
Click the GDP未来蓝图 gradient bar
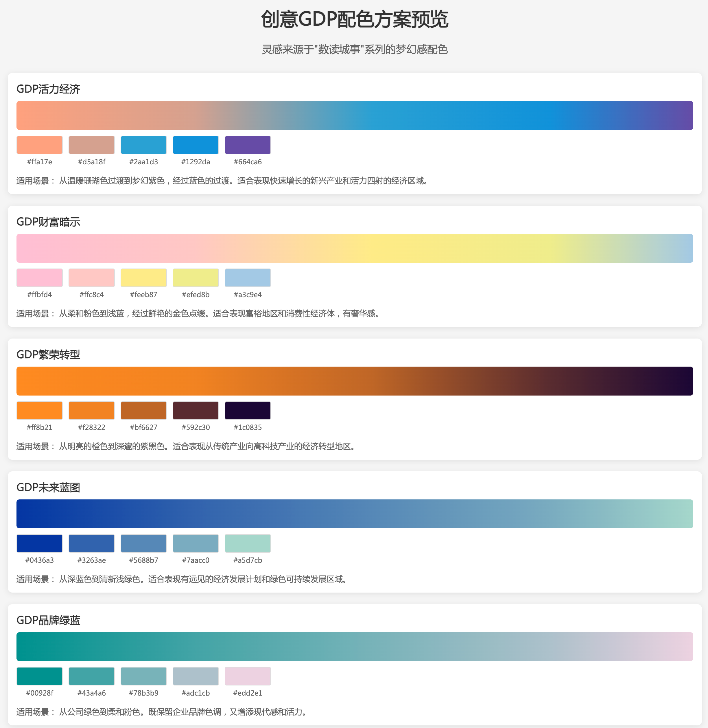(354, 514)
